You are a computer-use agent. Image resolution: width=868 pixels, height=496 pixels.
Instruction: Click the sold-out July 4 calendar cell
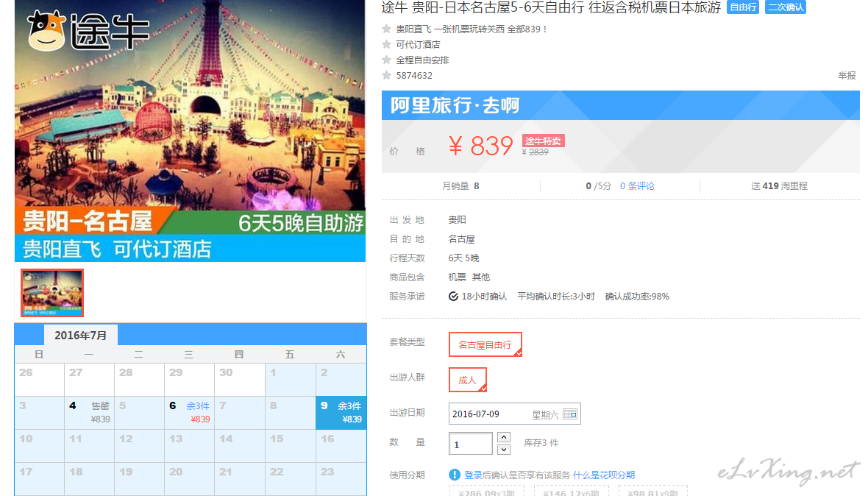click(x=89, y=412)
